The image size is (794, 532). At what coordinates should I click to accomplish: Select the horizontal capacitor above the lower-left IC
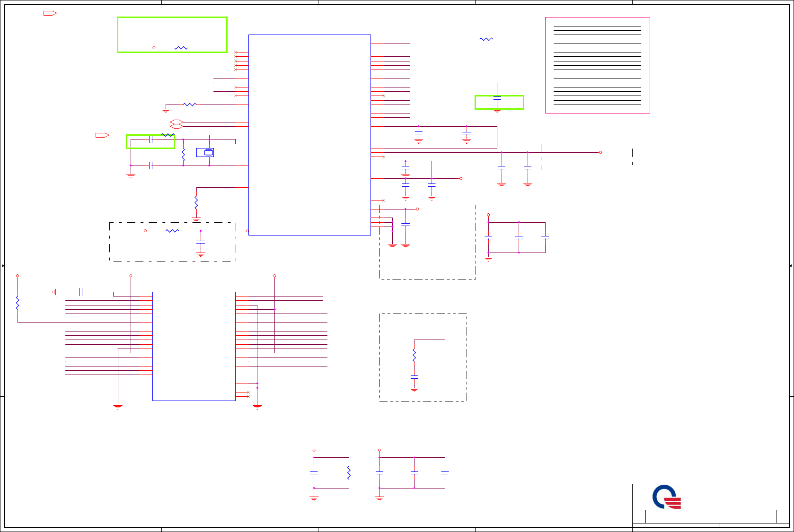tap(81, 292)
